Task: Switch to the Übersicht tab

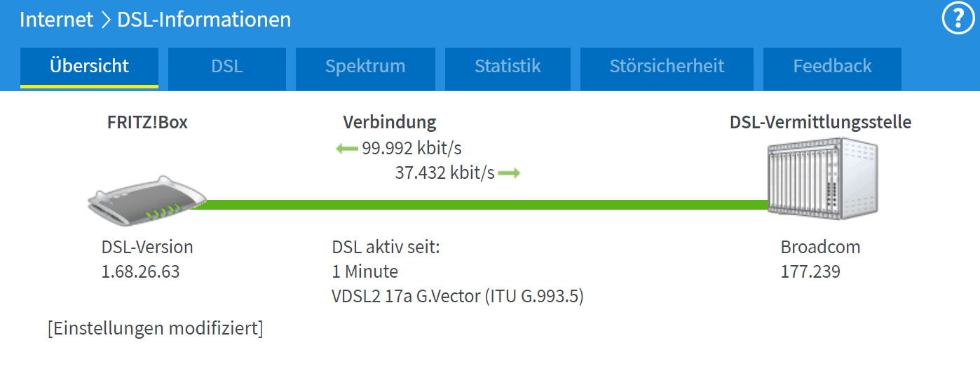Action: pyautogui.click(x=90, y=67)
